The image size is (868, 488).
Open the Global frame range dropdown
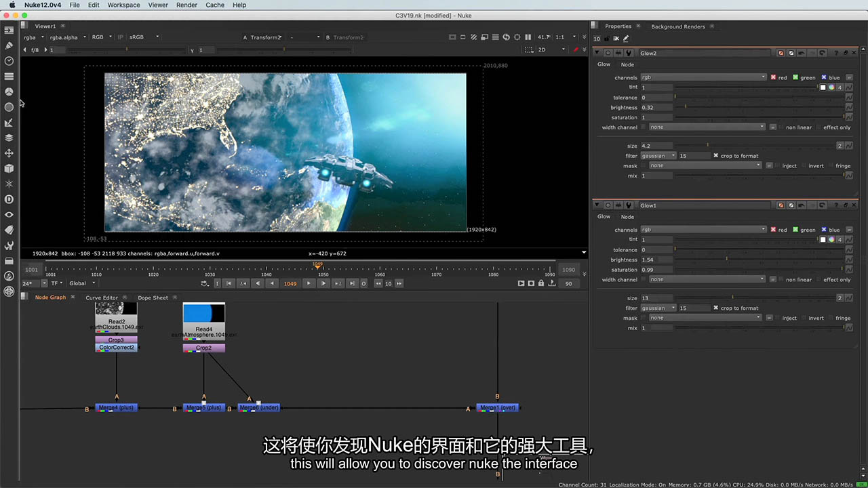click(82, 283)
